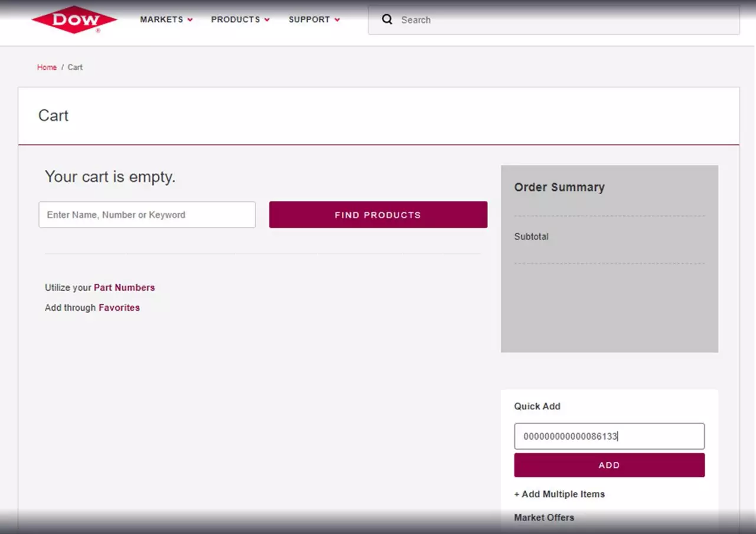Select + Add Multiple Items
Screen dimensions: 756x534
point(559,494)
